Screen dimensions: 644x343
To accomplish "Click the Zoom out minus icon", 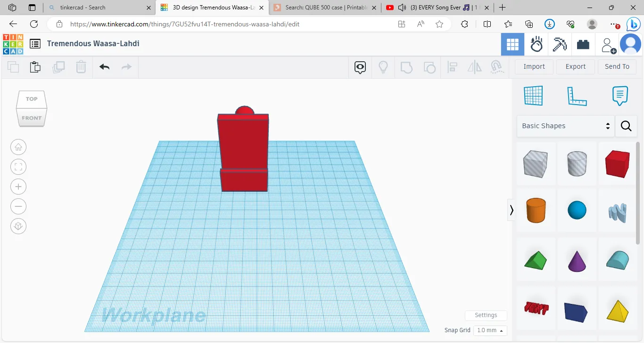I will tap(18, 206).
